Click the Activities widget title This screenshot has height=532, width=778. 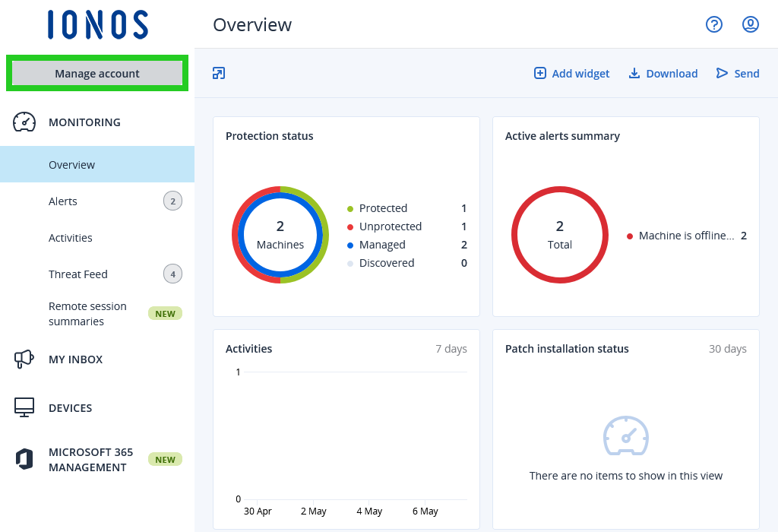pos(248,349)
